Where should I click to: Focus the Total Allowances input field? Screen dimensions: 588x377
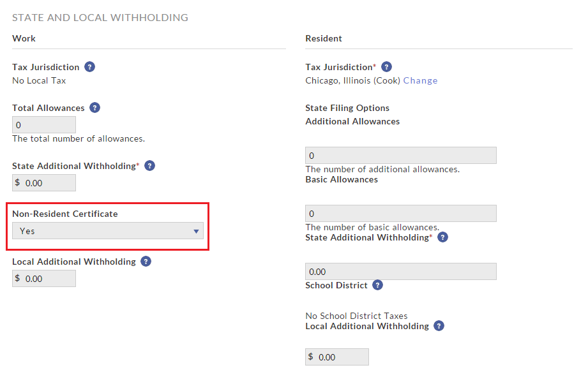pyautogui.click(x=44, y=125)
